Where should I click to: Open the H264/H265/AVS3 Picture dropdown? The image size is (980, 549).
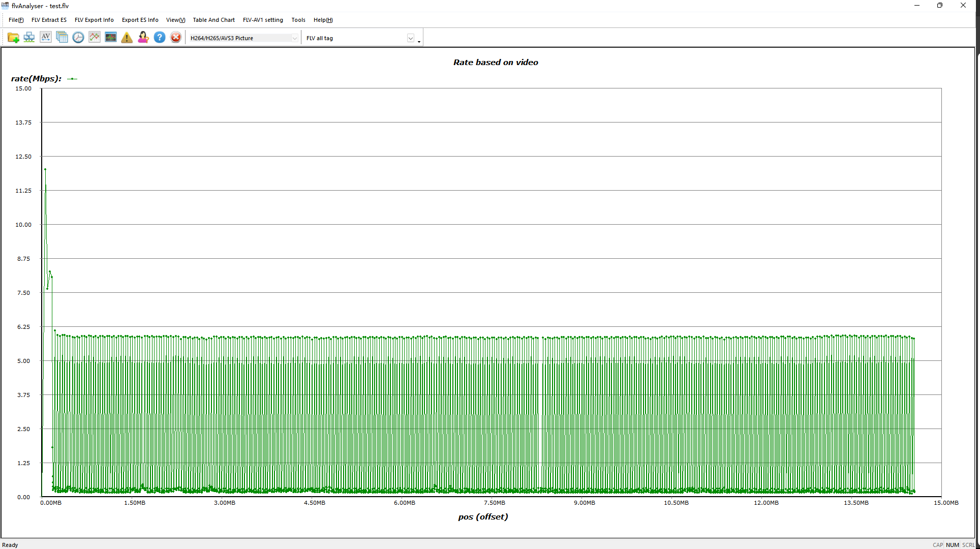(243, 38)
